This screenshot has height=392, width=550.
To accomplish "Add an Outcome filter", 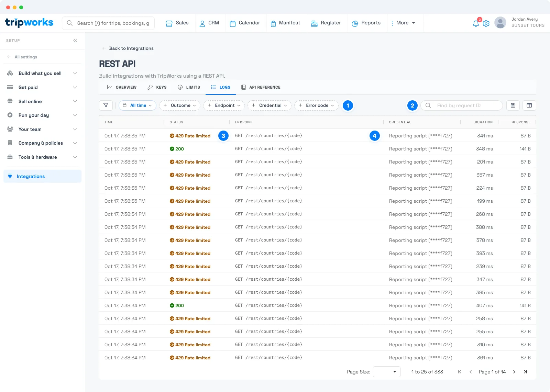I will [x=180, y=105].
